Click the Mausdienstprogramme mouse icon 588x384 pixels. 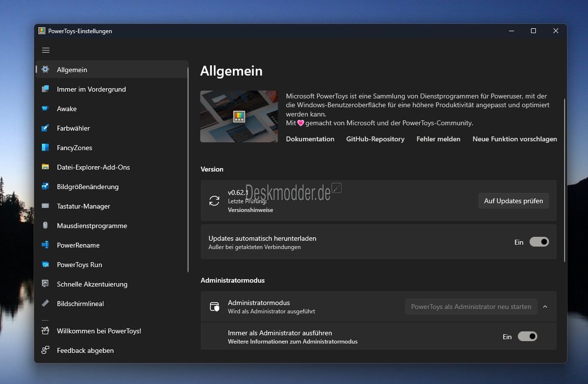tap(45, 225)
